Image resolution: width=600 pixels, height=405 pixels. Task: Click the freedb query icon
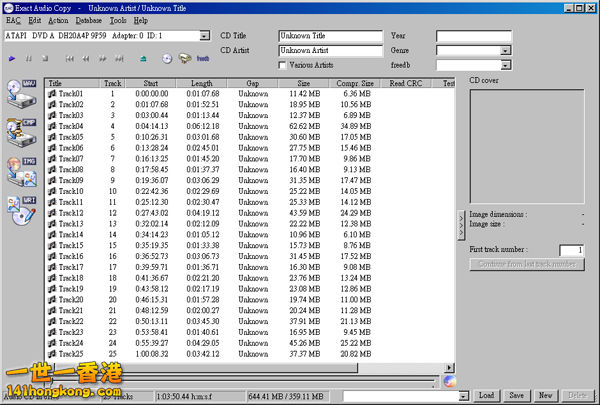pos(202,59)
